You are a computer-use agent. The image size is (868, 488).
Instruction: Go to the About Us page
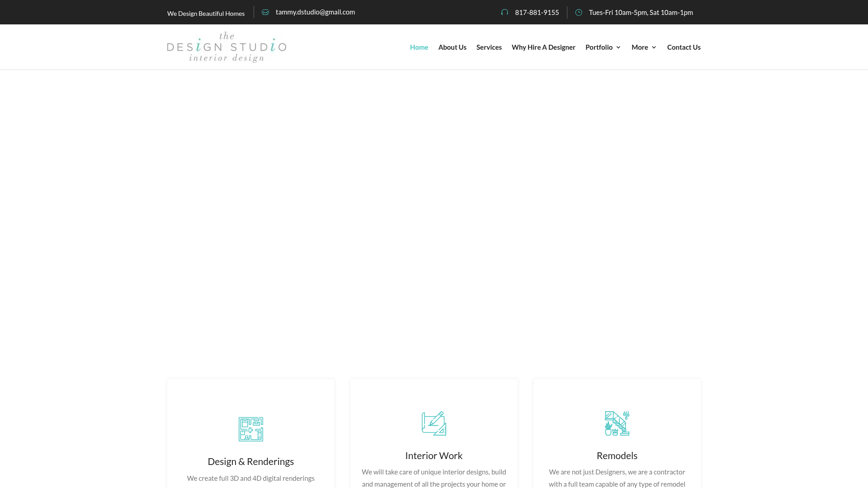click(x=452, y=47)
